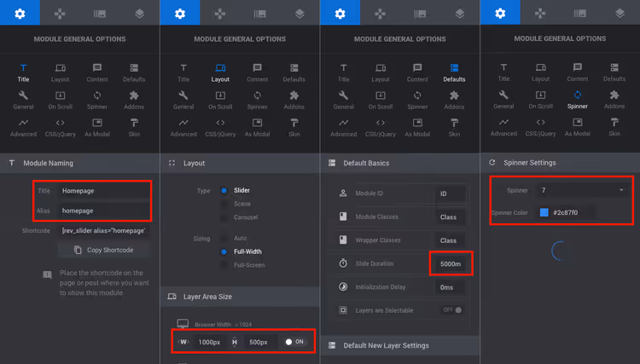The height and width of the screenshot is (364, 640).
Task: Click the Module Classes input field
Action: pos(451,217)
